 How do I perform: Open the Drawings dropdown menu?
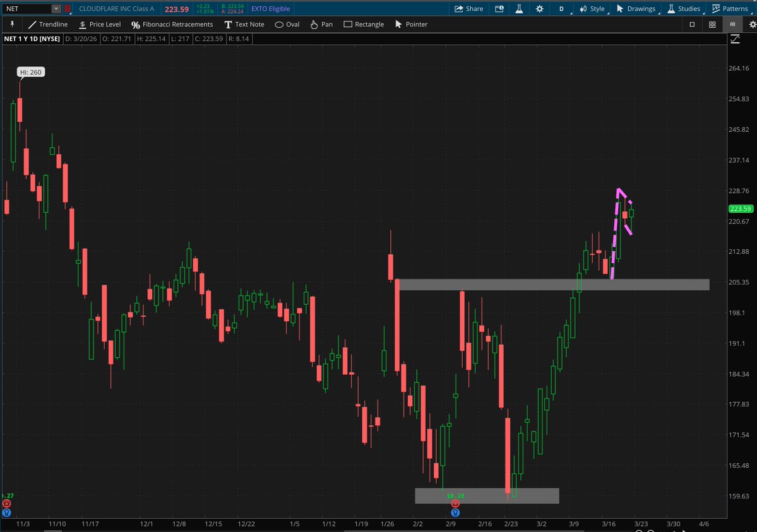tap(636, 9)
